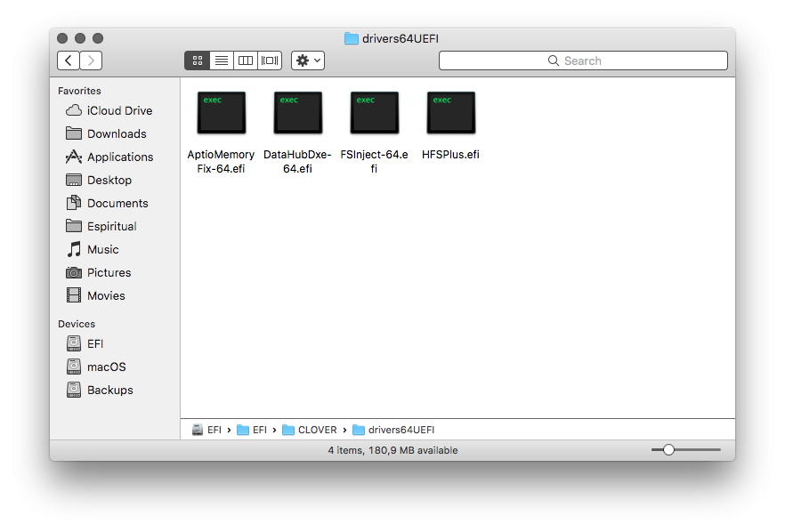The image size is (785, 532).
Task: Open Espiritual folder in sidebar
Action: click(x=101, y=226)
